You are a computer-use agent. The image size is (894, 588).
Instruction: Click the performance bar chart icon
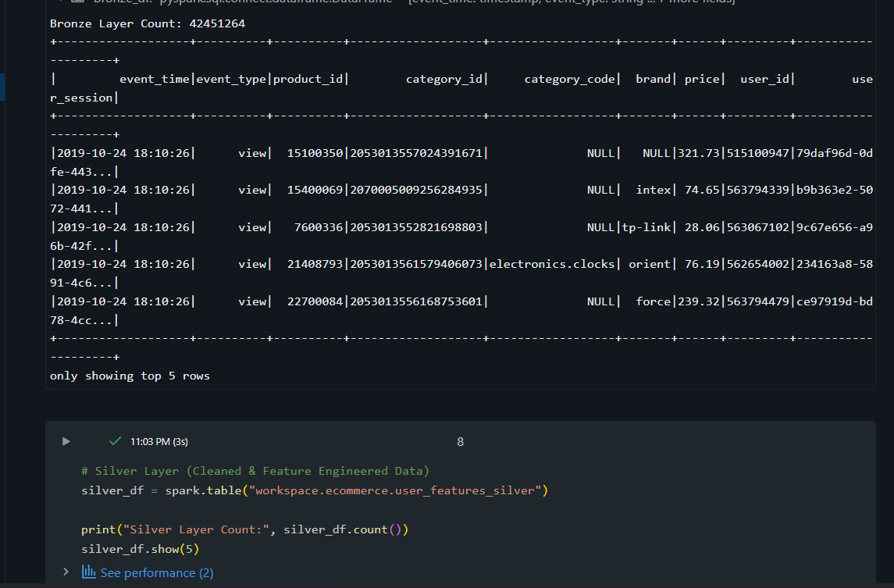pyautogui.click(x=88, y=572)
